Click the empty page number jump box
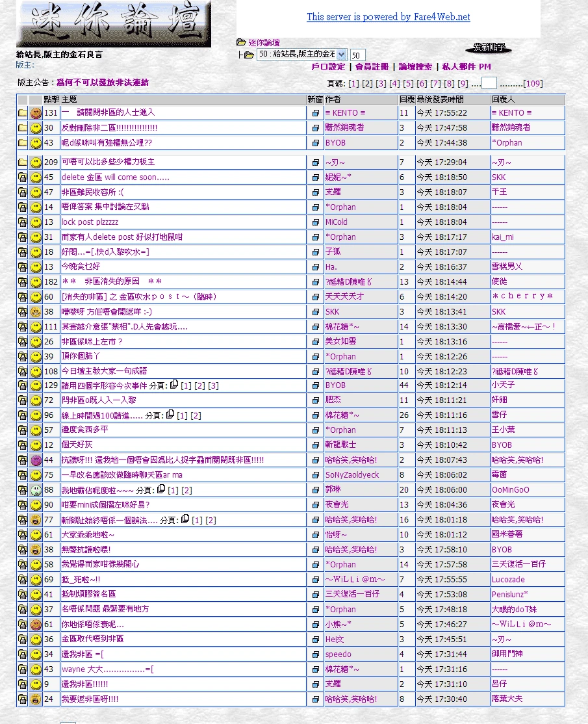The image size is (588, 724). (x=489, y=83)
